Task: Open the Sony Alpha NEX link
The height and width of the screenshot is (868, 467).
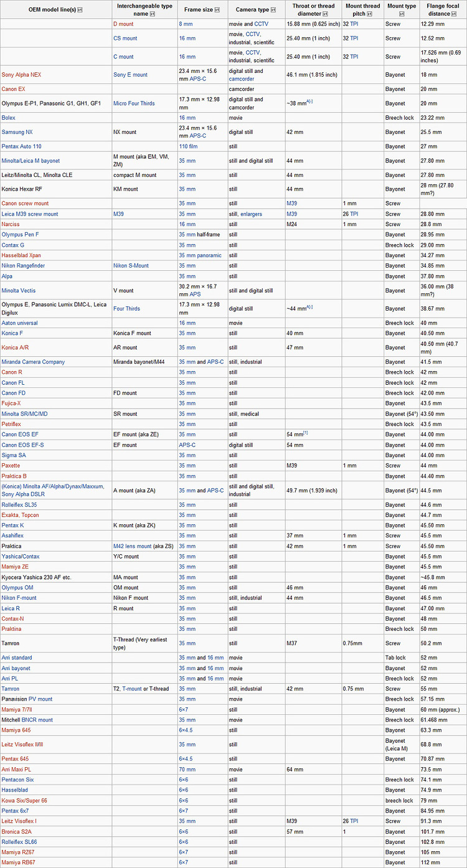Action: (x=22, y=75)
